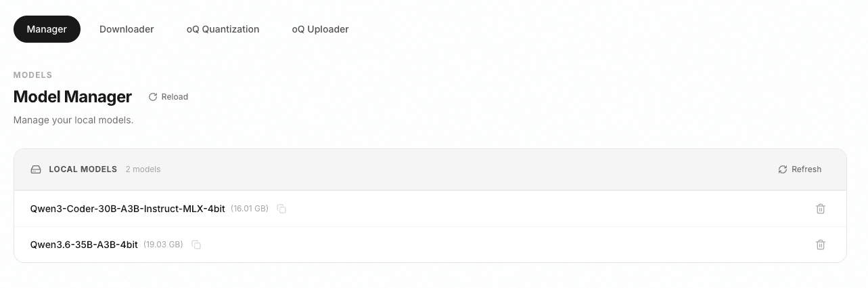The height and width of the screenshot is (288, 868).
Task: Click the circular arrow icon beside Reload
Action: [153, 97]
